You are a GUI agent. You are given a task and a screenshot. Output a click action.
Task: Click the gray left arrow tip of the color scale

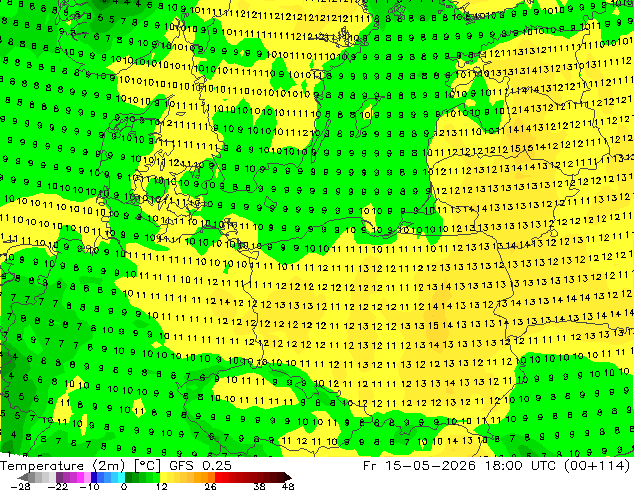pos(23,477)
